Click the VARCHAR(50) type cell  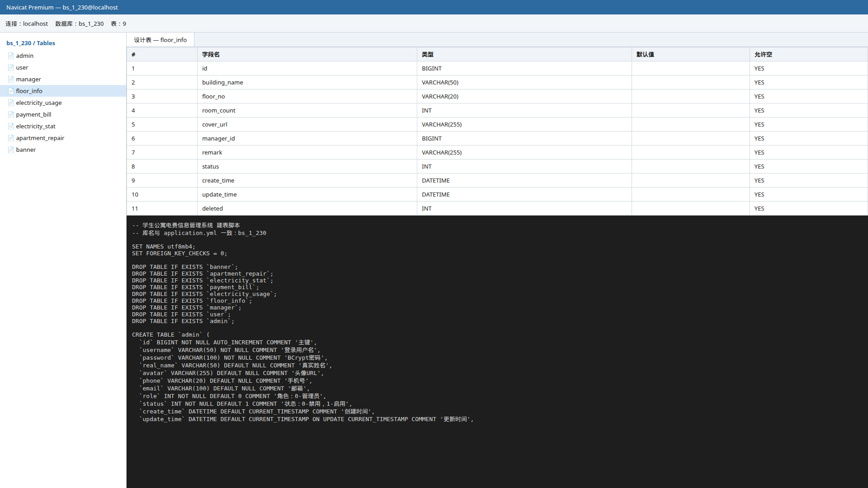tap(524, 82)
